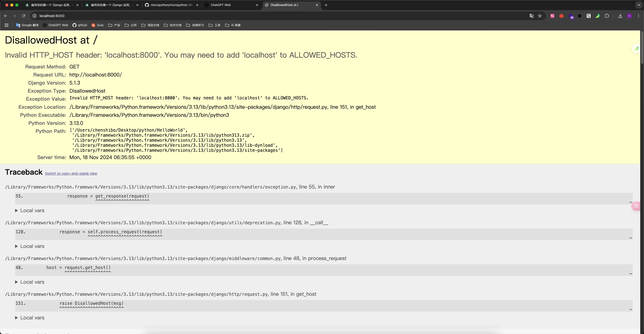Image resolution: width=644 pixels, height=334 pixels.
Task: Open the downloads icon in toolbar
Action: pyautogui.click(x=620, y=16)
